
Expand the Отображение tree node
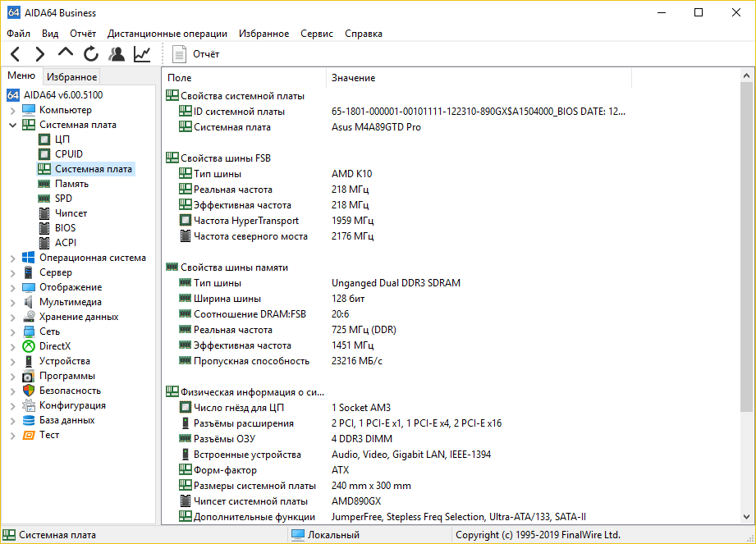click(x=12, y=288)
